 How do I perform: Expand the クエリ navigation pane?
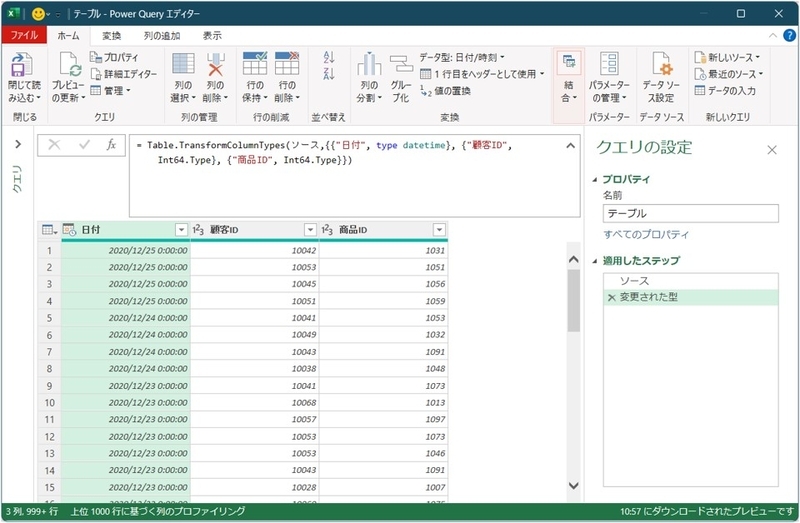pyautogui.click(x=18, y=144)
